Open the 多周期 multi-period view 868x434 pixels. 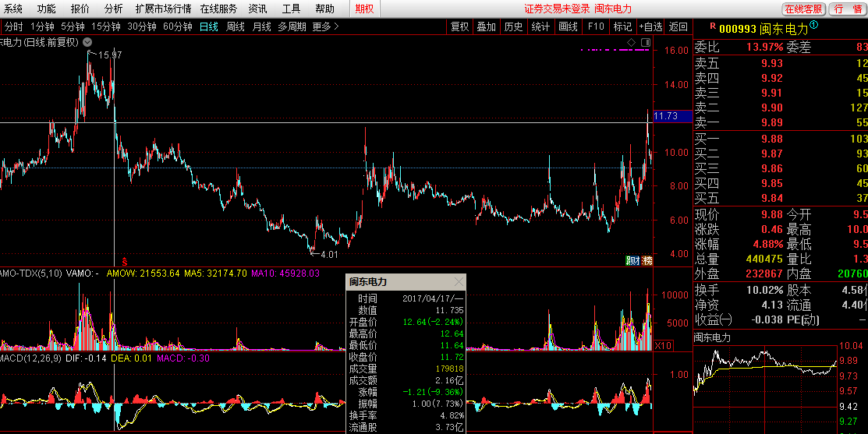click(292, 26)
